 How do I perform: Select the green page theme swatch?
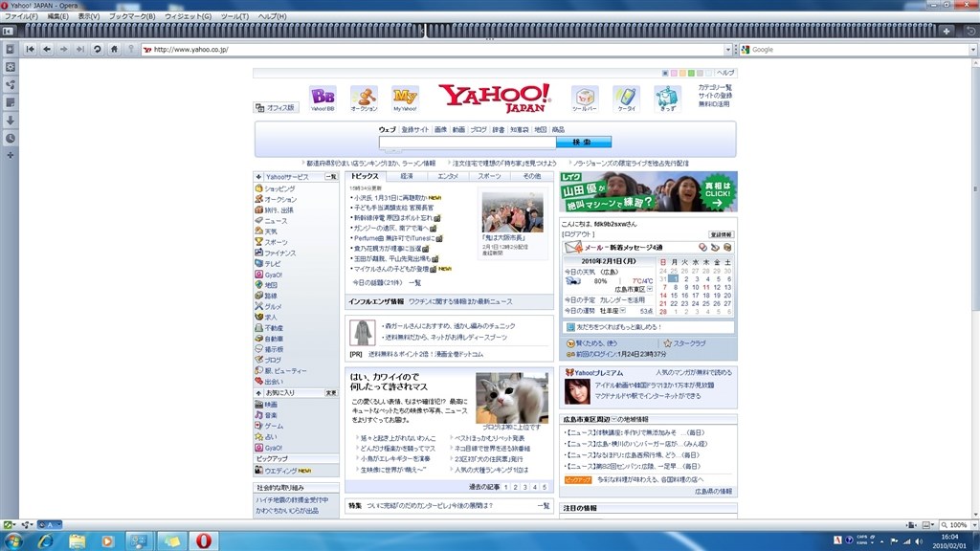point(691,73)
